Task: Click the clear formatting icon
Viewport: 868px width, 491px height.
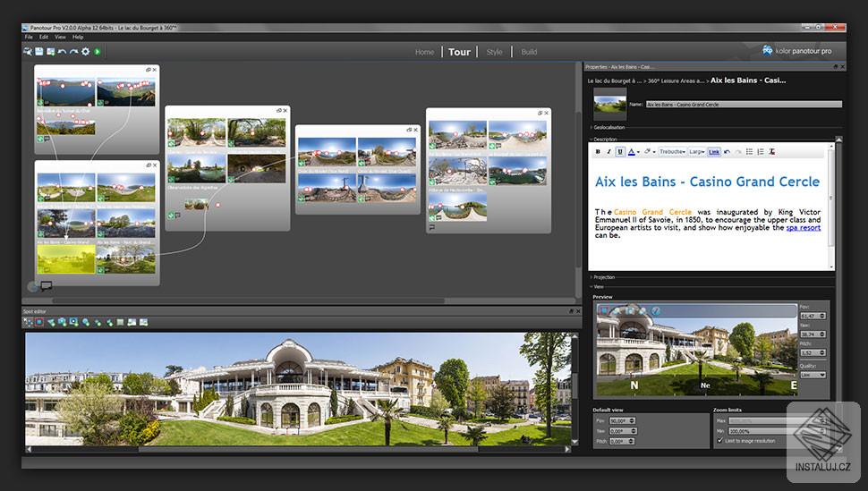Action: 771,152
